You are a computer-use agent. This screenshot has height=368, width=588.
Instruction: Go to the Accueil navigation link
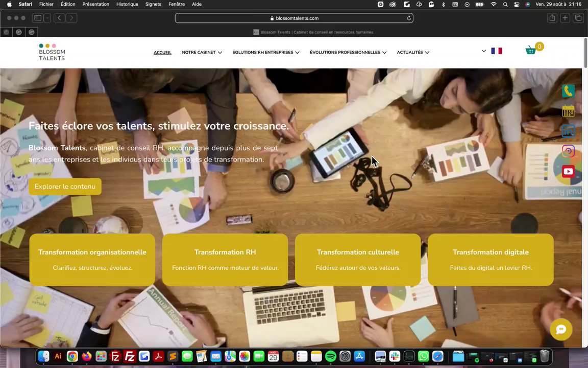(162, 53)
